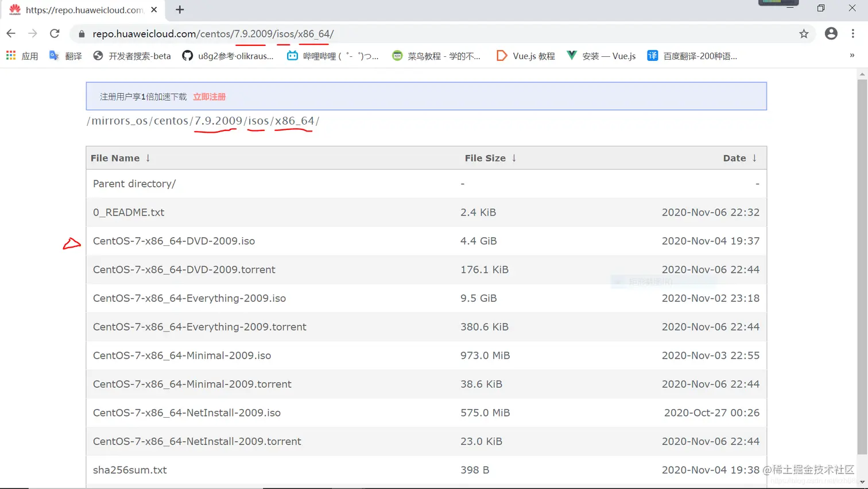Image resolution: width=868 pixels, height=489 pixels.
Task: Open a new browser tab
Action: (180, 10)
